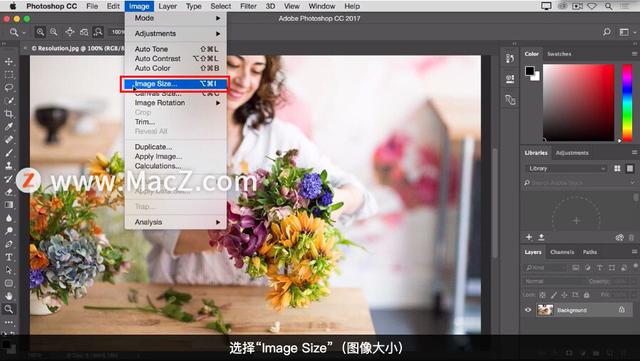Expand the Mode submenu

(x=176, y=18)
